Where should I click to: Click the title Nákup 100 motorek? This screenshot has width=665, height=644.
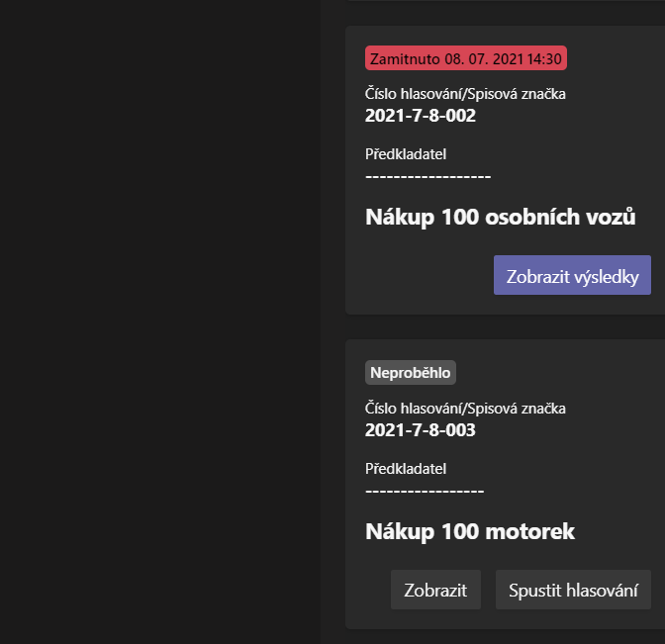(x=470, y=531)
